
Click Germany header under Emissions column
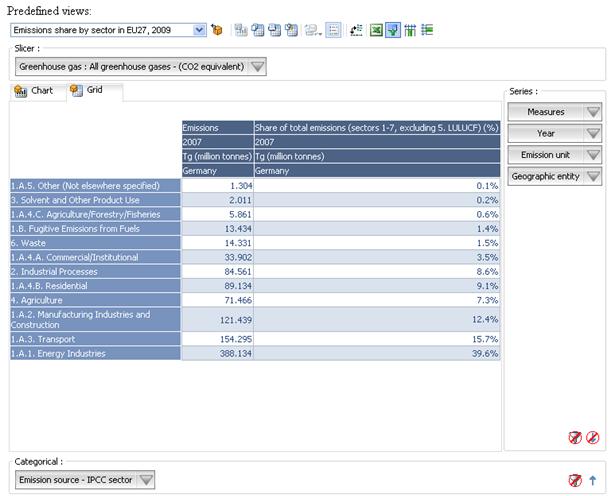(217, 171)
